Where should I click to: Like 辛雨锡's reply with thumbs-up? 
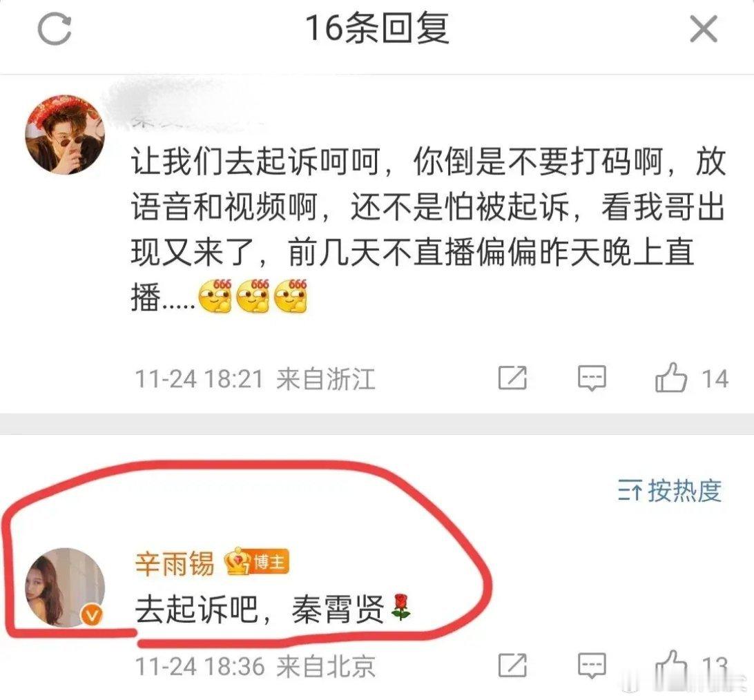click(671, 665)
